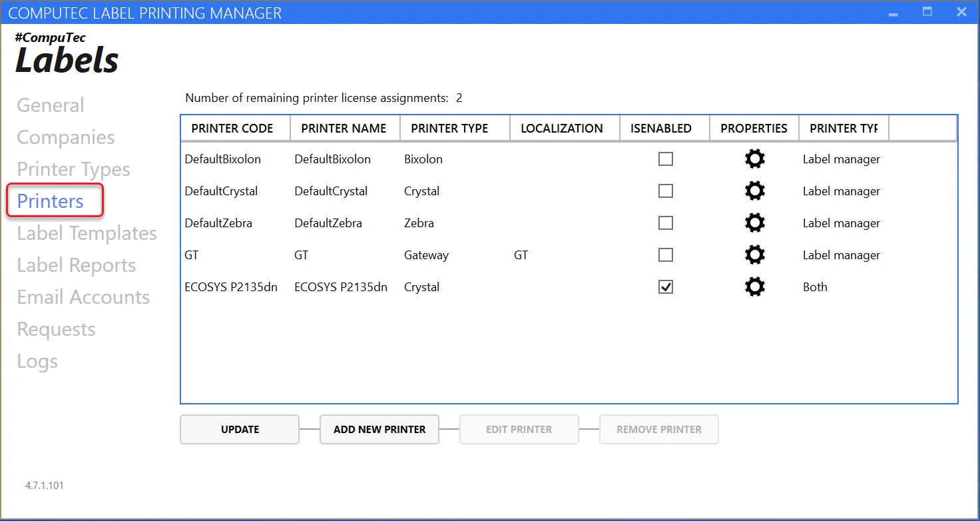This screenshot has width=980, height=521.
Task: Enable the DefaultZebra printer checkbox
Action: tap(665, 223)
